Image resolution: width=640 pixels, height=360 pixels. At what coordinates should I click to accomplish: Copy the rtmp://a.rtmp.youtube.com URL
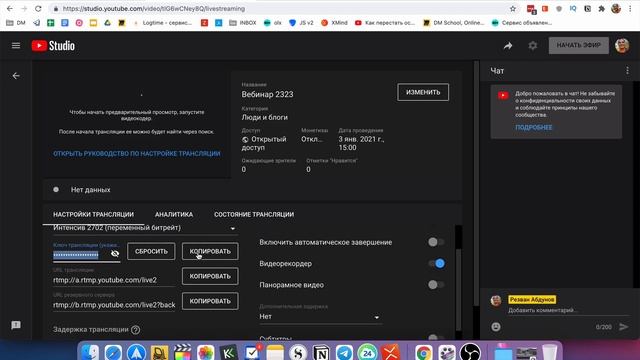(210, 276)
